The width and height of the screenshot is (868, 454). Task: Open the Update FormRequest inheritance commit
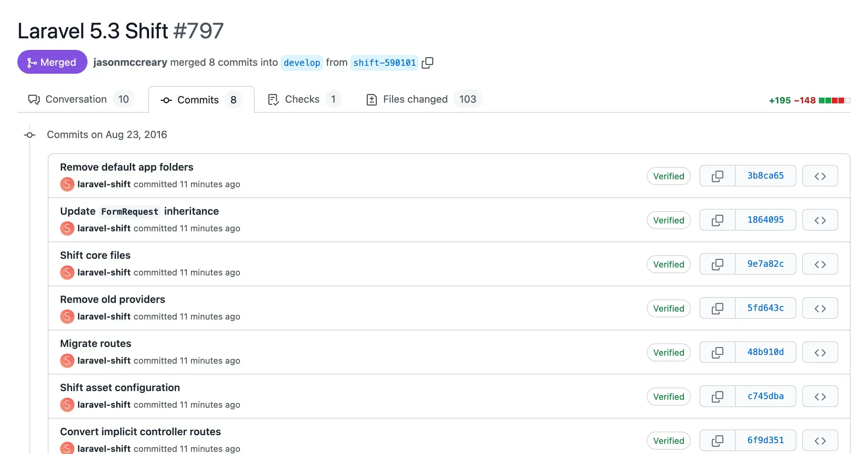[139, 211]
